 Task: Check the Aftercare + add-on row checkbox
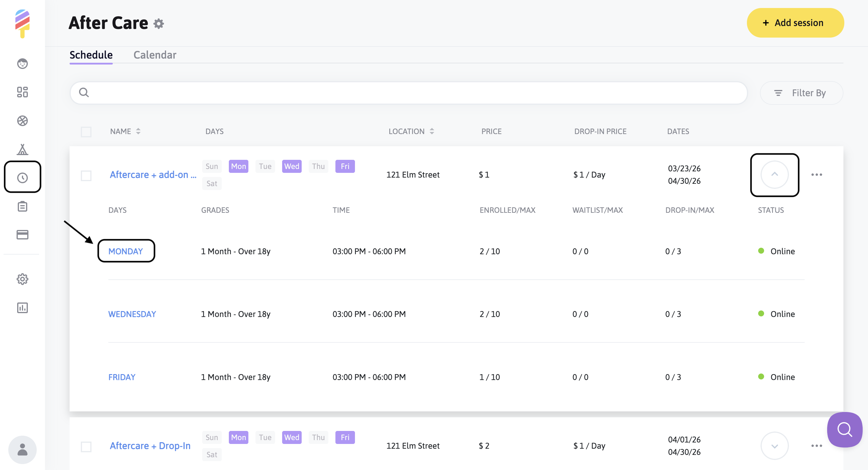pyautogui.click(x=86, y=176)
